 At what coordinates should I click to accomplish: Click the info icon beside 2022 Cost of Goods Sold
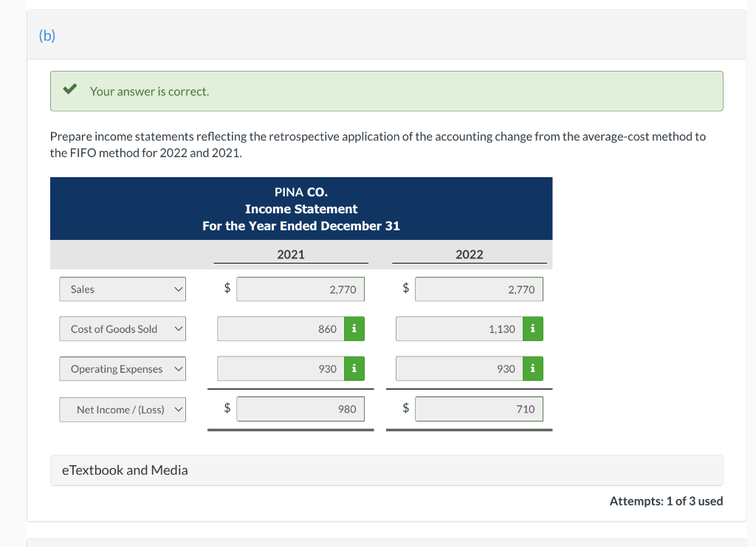532,328
